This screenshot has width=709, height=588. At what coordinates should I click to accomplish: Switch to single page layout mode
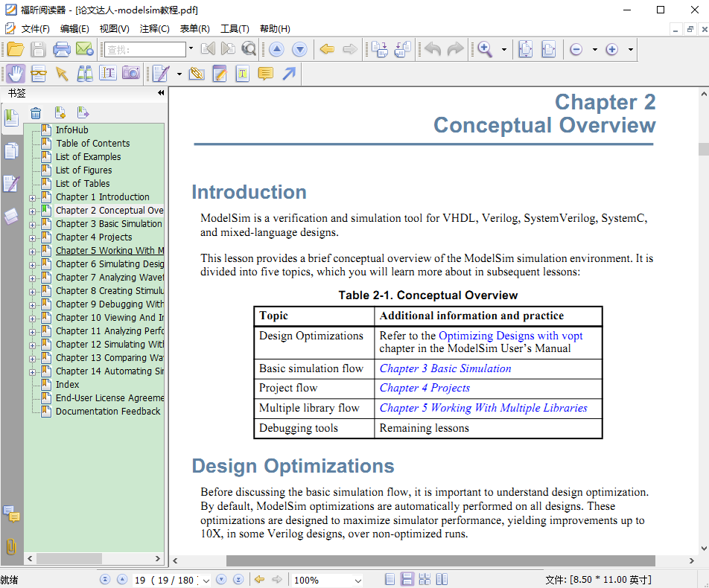[390, 580]
